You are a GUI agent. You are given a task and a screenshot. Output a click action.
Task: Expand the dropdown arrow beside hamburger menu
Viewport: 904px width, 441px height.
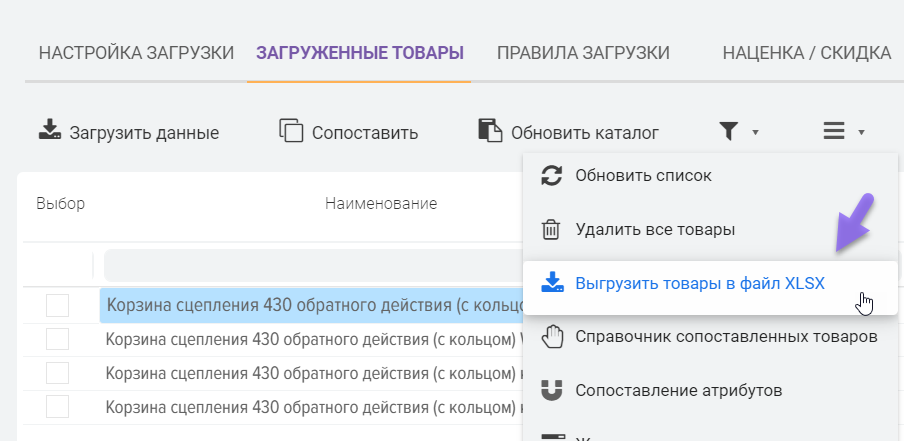coord(861,132)
